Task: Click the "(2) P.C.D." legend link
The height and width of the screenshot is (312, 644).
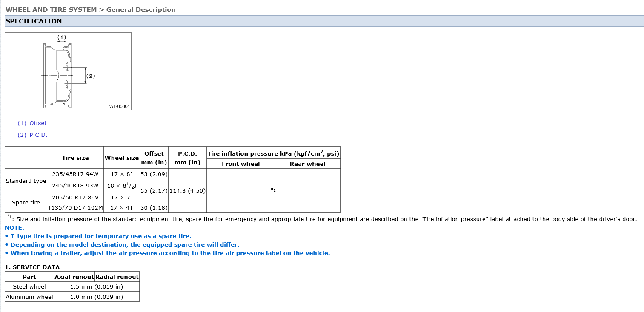Action: pyautogui.click(x=32, y=135)
